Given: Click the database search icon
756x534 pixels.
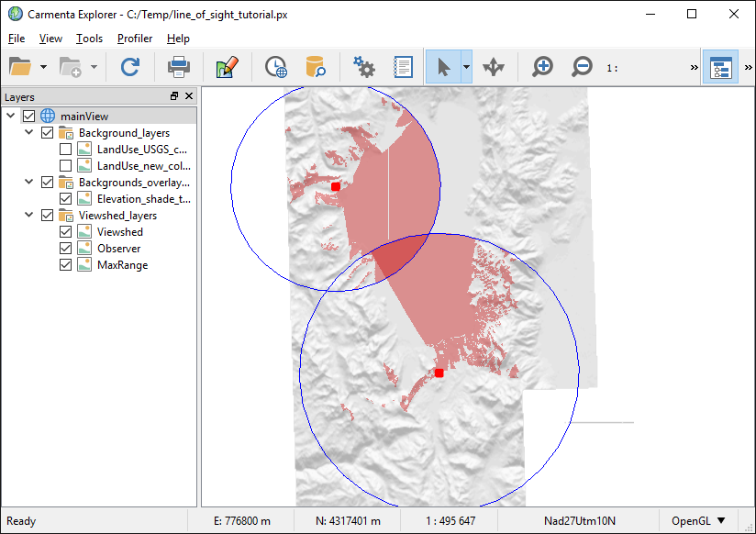Looking at the screenshot, I should (x=315, y=67).
